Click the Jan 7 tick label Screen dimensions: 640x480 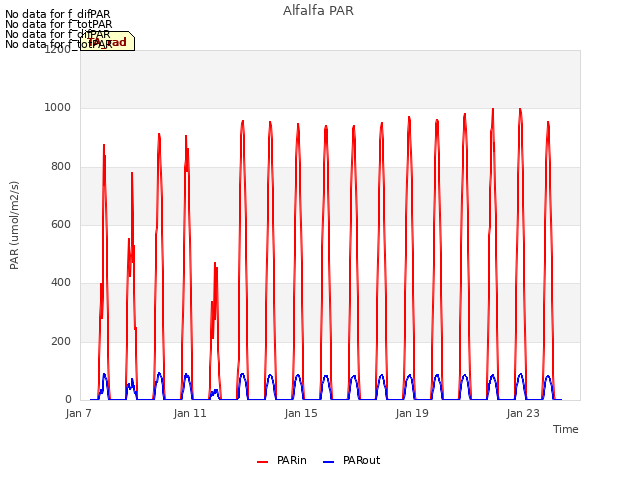coord(79,413)
